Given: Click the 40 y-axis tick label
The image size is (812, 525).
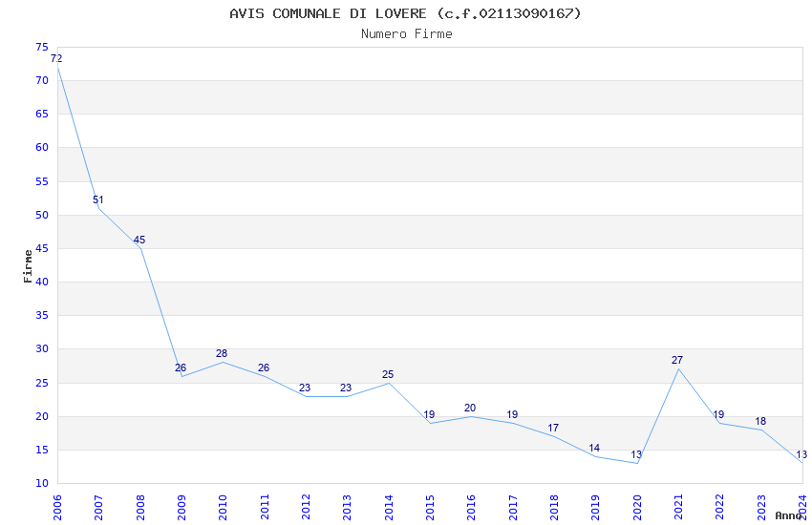Looking at the screenshot, I should point(42,282).
